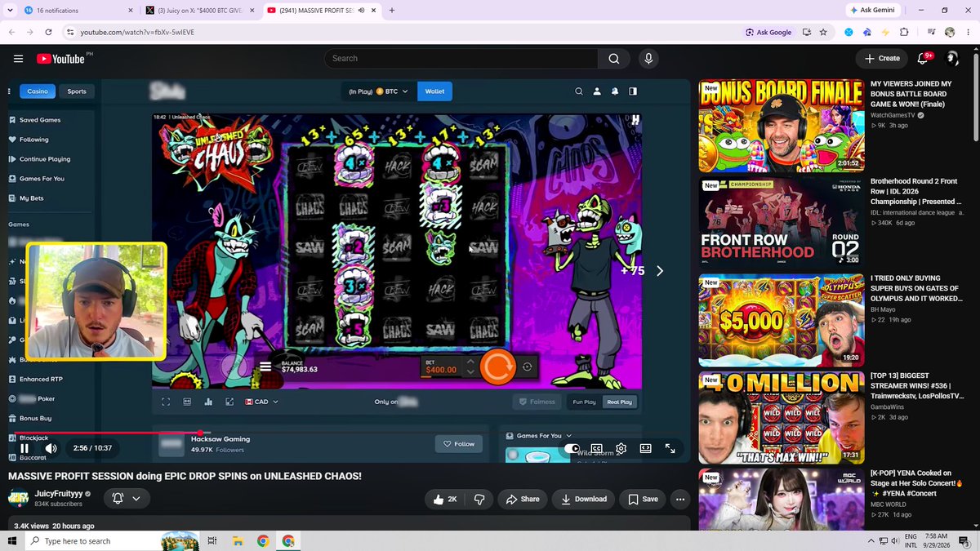
Task: Switch the player to theater mode
Action: (645, 448)
